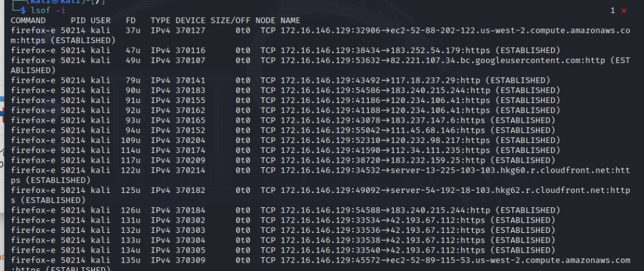Viewport: 644px width, 271px height.
Task: Click the NAME column header
Action: pyautogui.click(x=290, y=20)
